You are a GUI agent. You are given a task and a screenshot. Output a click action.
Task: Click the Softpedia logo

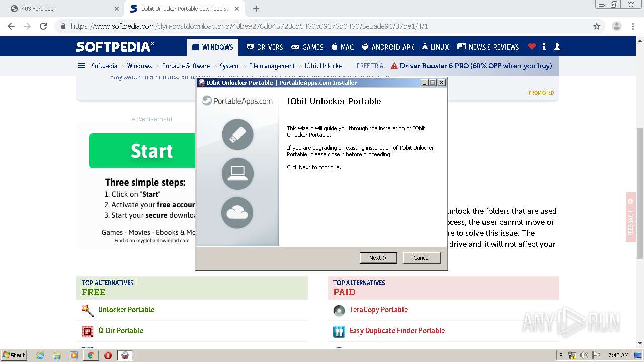tap(115, 47)
